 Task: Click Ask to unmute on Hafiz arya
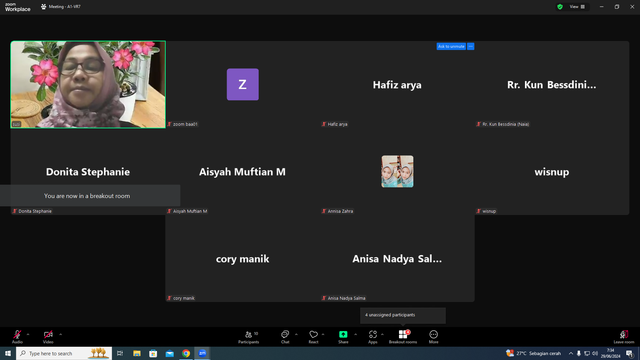(x=451, y=47)
